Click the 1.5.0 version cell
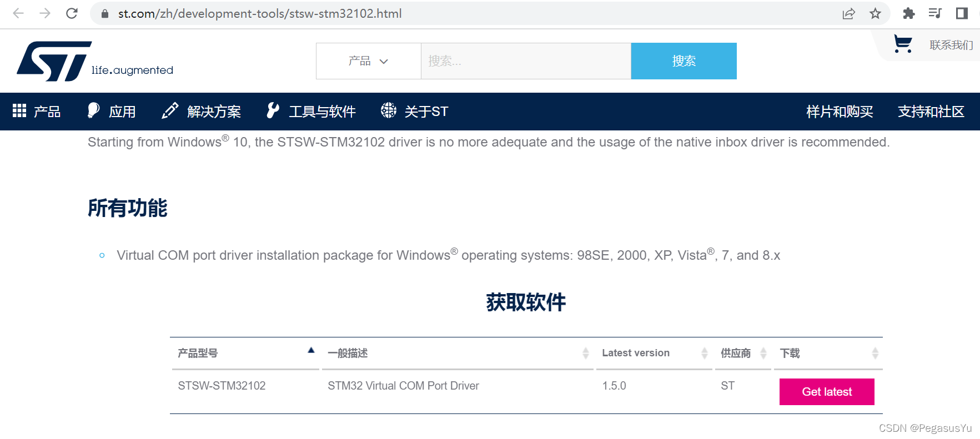980x439 pixels. click(x=614, y=386)
